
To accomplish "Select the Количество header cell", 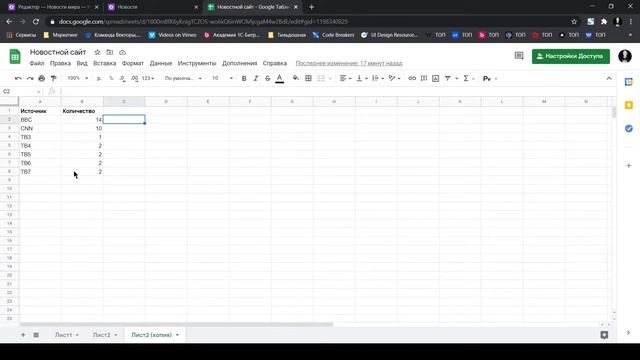I will (82, 111).
